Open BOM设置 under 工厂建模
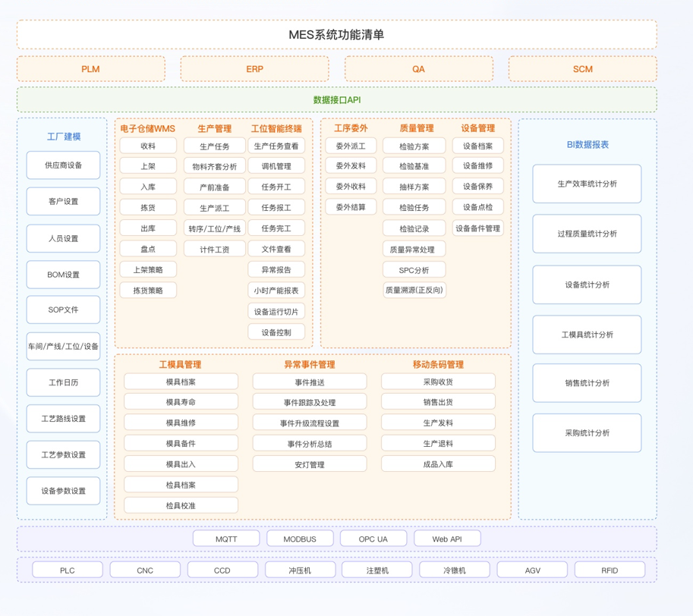Image resolution: width=693 pixels, height=616 pixels. tap(62, 274)
